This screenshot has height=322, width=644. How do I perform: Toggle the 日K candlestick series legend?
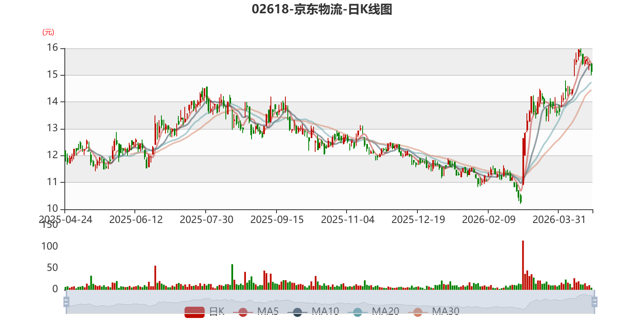click(x=204, y=312)
